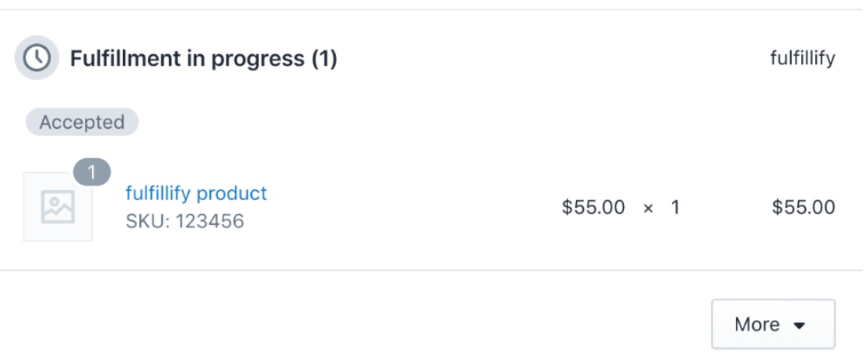
Task: Click the multiplication × symbol between price and quantity
Action: [648, 208]
